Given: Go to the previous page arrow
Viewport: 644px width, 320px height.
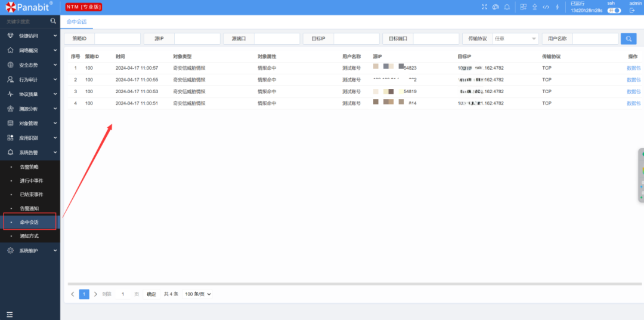Looking at the screenshot, I should pyautogui.click(x=73, y=294).
